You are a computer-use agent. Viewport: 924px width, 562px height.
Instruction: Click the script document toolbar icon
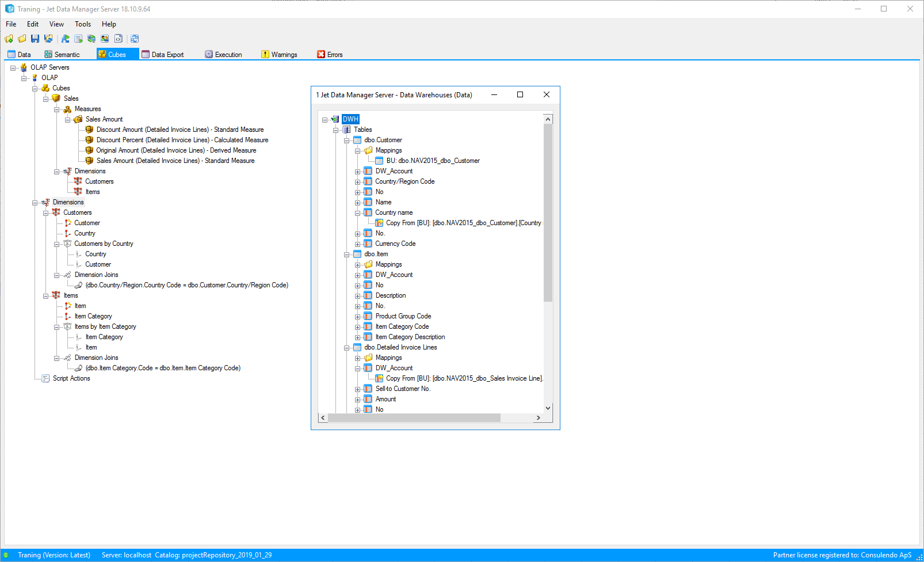click(118, 39)
